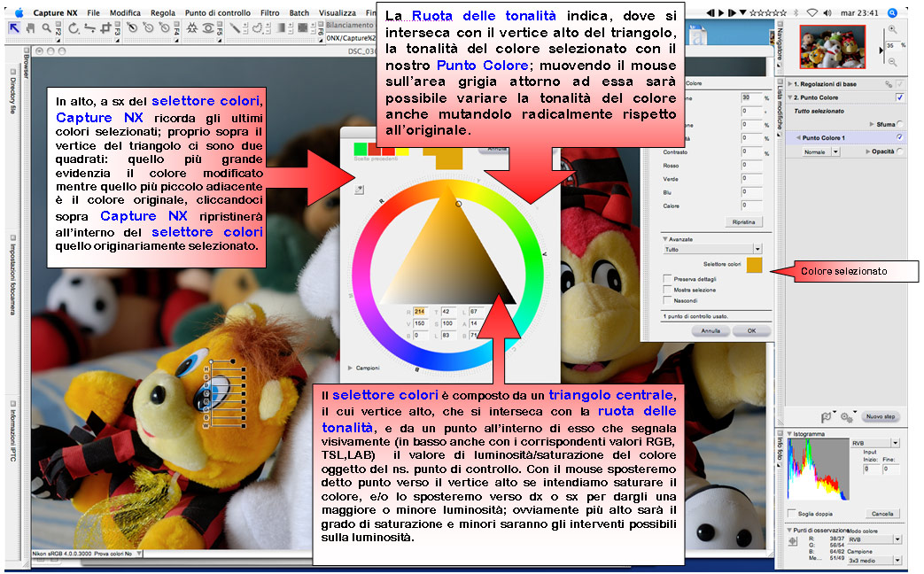Toggle the Punto Colore 1 checkmark
The width and height of the screenshot is (924, 574).
(900, 137)
